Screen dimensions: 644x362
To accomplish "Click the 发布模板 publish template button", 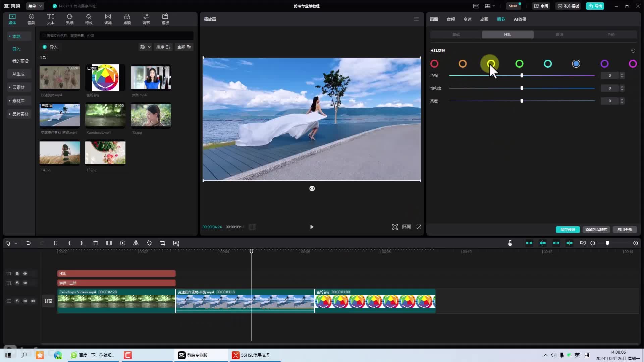I will [x=568, y=6].
